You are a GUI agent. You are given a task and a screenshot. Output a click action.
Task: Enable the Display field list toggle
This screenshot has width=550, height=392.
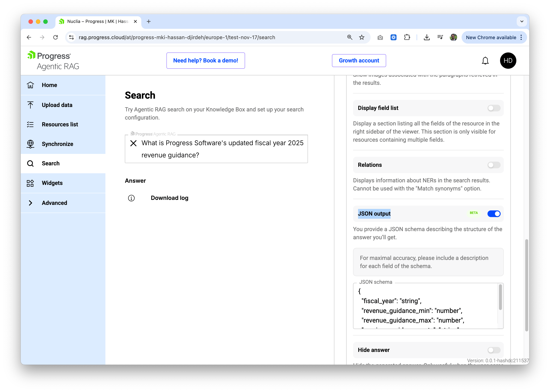coord(494,108)
